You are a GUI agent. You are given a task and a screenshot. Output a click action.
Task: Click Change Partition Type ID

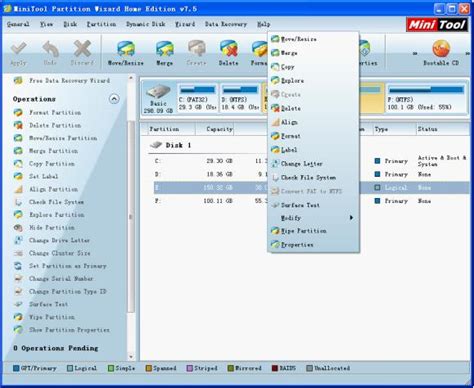pos(60,291)
